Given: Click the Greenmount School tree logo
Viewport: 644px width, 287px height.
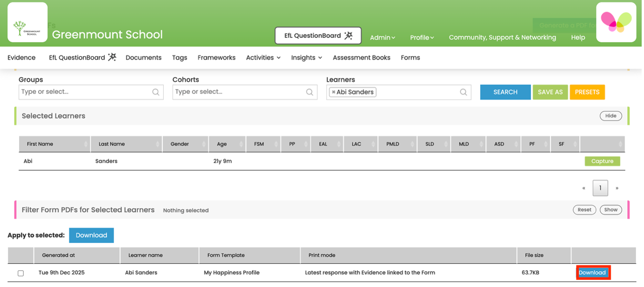Looking at the screenshot, I should [27, 22].
